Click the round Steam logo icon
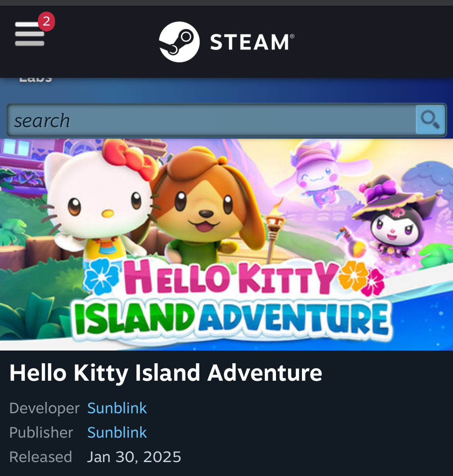453x476 pixels. (179, 42)
